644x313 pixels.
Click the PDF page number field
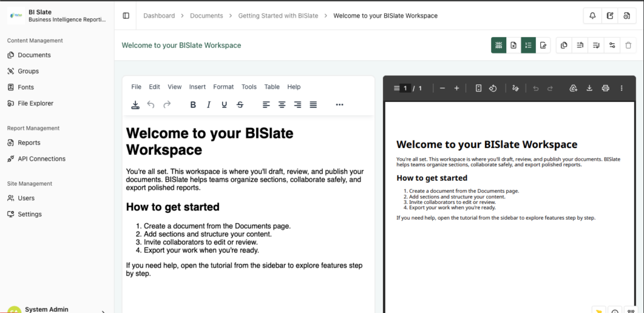tap(406, 88)
